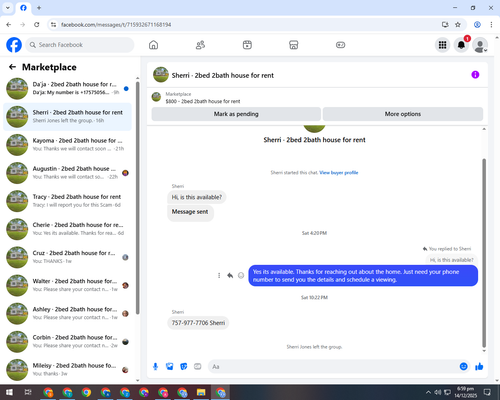View site information icon in address bar
Image resolution: width=500 pixels, height=400 pixels.
click(53, 25)
